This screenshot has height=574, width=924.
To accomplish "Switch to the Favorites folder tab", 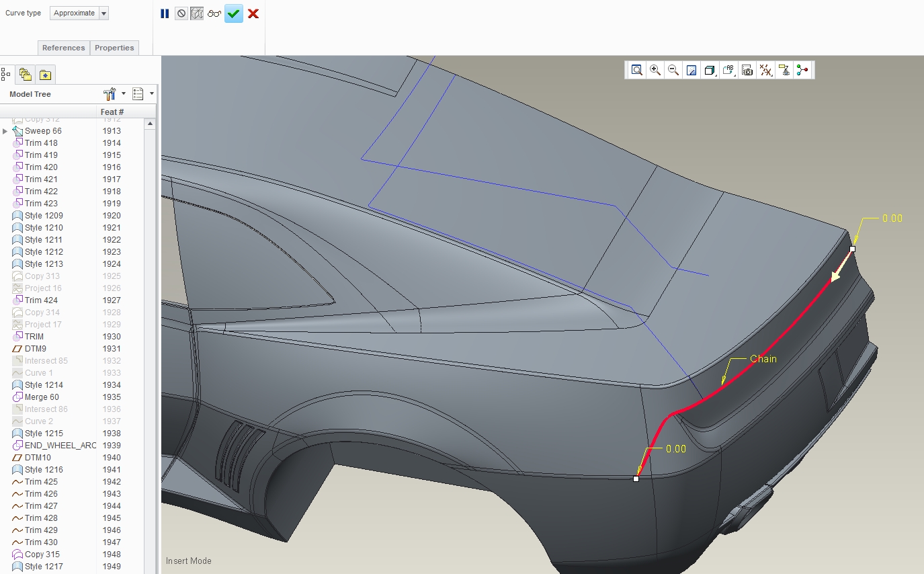I will point(45,74).
